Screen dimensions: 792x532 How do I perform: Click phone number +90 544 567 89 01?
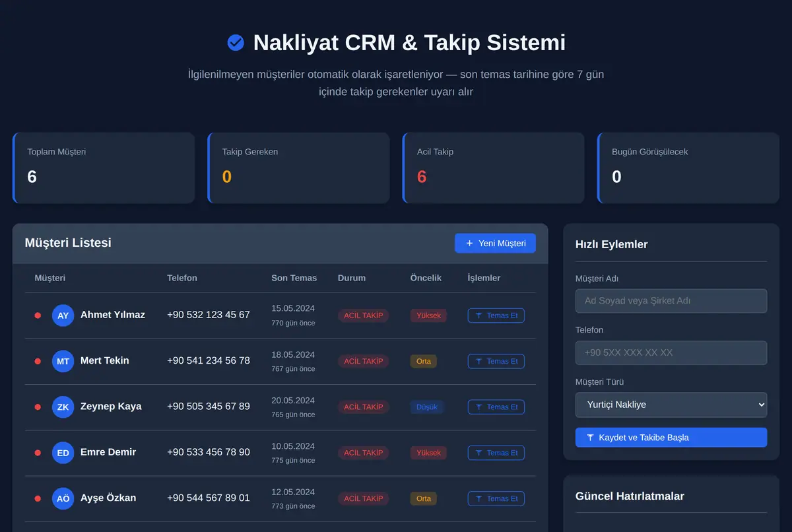click(209, 498)
